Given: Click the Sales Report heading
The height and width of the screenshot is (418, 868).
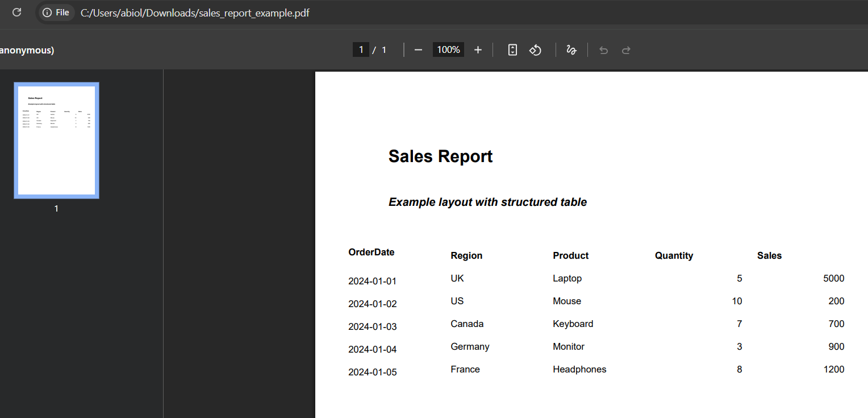Looking at the screenshot, I should coord(440,156).
